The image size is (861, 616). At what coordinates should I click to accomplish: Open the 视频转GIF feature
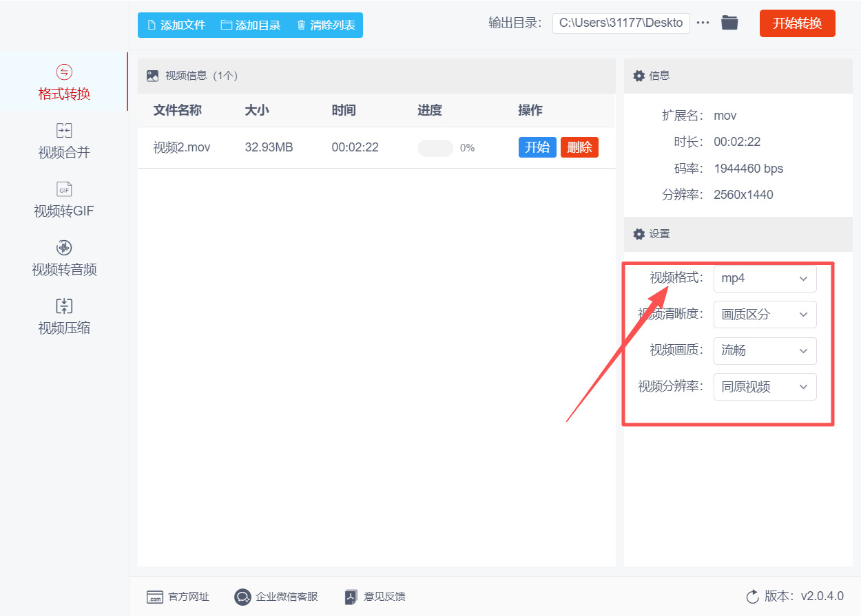(x=63, y=200)
